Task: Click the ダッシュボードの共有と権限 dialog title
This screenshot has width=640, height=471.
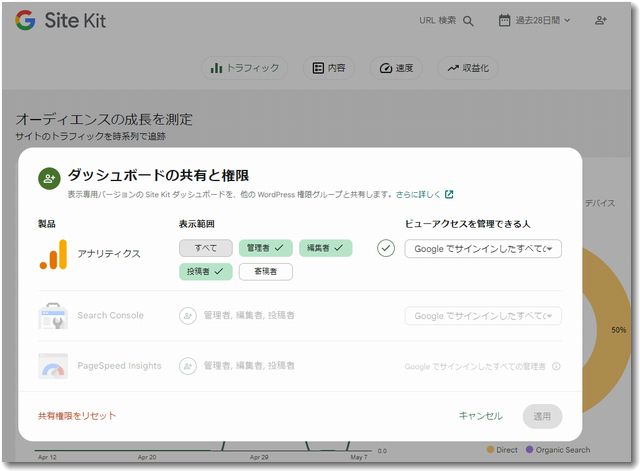Action: [x=158, y=176]
